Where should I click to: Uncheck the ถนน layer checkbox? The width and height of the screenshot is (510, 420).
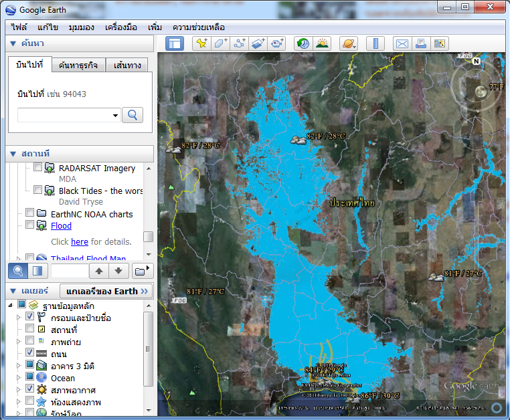click(x=30, y=353)
